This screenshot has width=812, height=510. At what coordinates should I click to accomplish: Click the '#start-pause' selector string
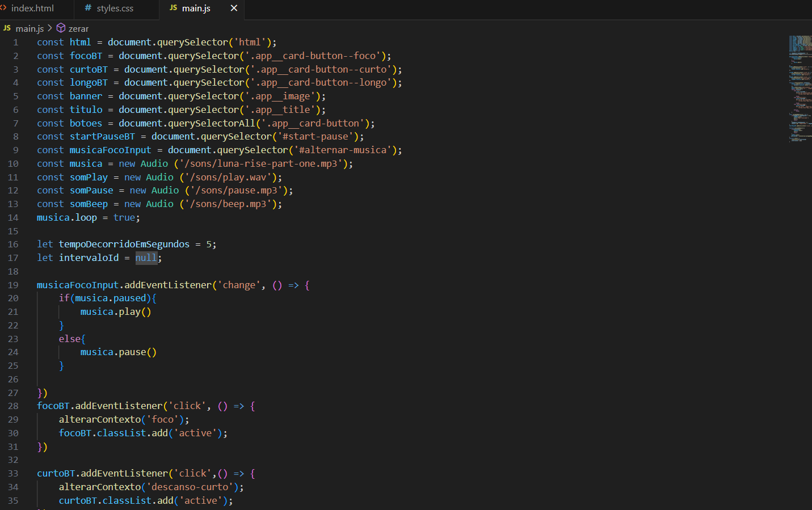pyautogui.click(x=315, y=136)
